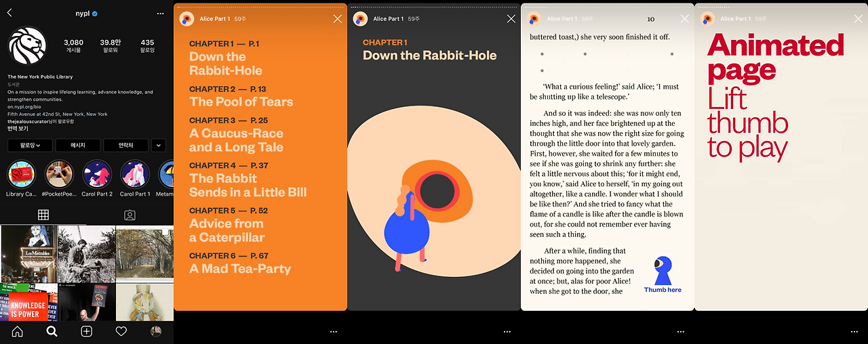
Task: Open the black-and-white man reading post
Action: 86,254
